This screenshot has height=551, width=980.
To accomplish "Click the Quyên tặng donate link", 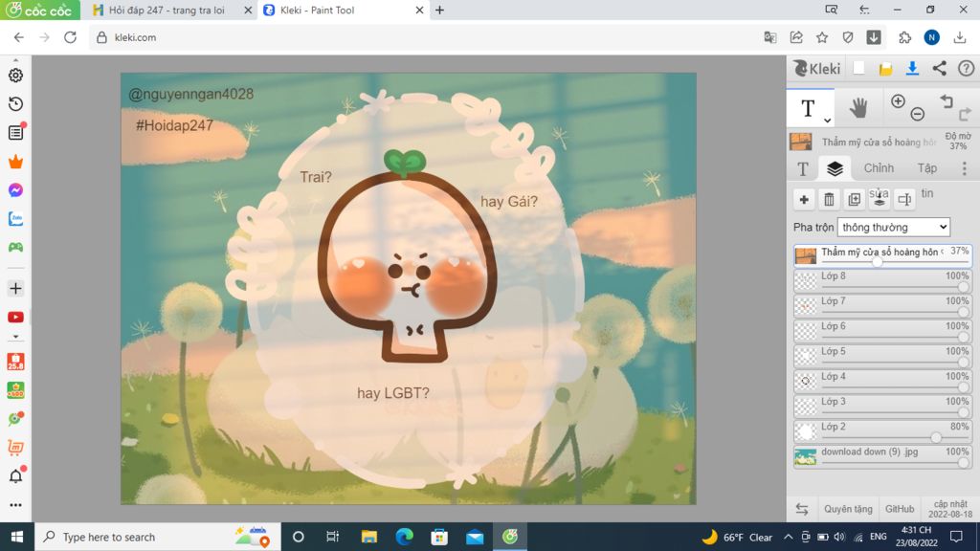I will (x=848, y=509).
